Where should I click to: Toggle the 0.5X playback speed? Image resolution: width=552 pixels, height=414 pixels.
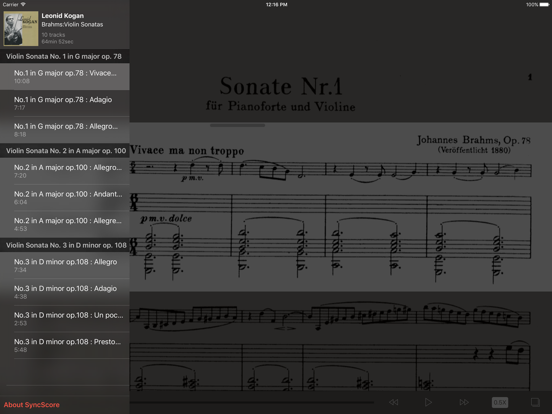click(x=500, y=402)
